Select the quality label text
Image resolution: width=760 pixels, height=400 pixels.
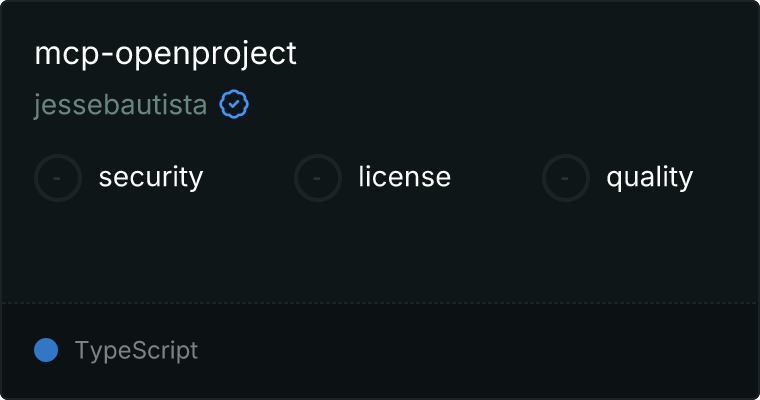click(x=649, y=177)
